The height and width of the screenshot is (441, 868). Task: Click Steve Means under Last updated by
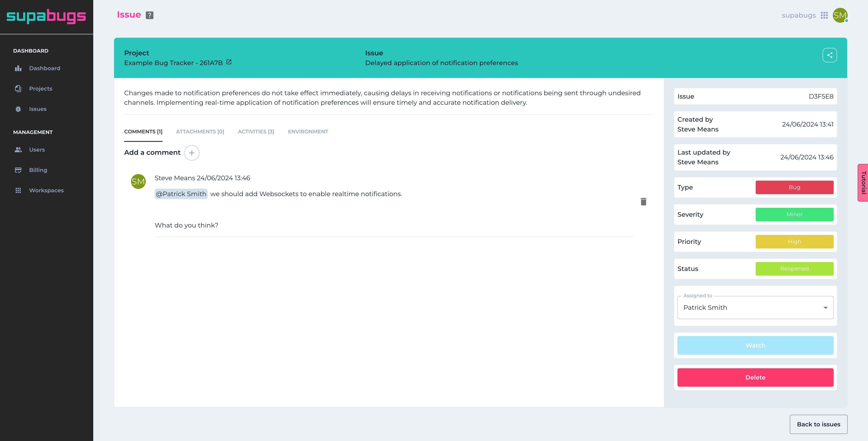click(698, 162)
